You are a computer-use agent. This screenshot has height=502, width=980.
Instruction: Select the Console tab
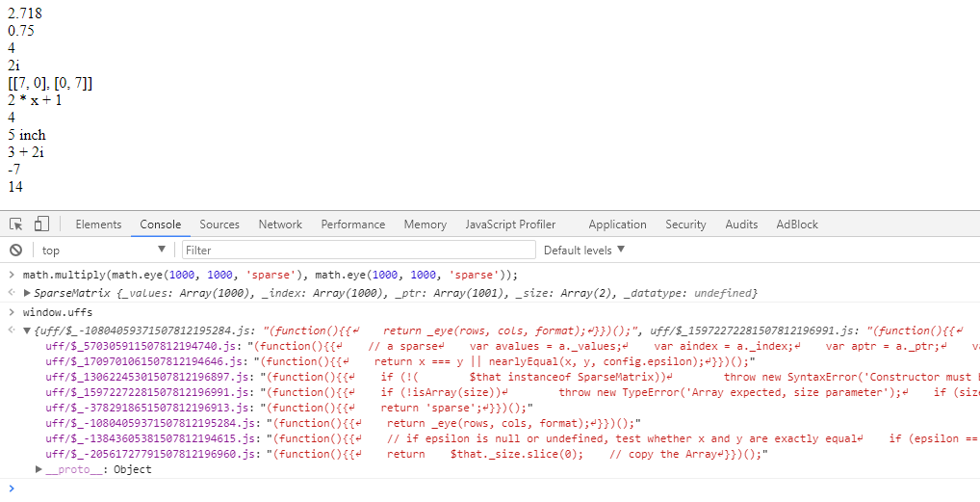click(161, 225)
